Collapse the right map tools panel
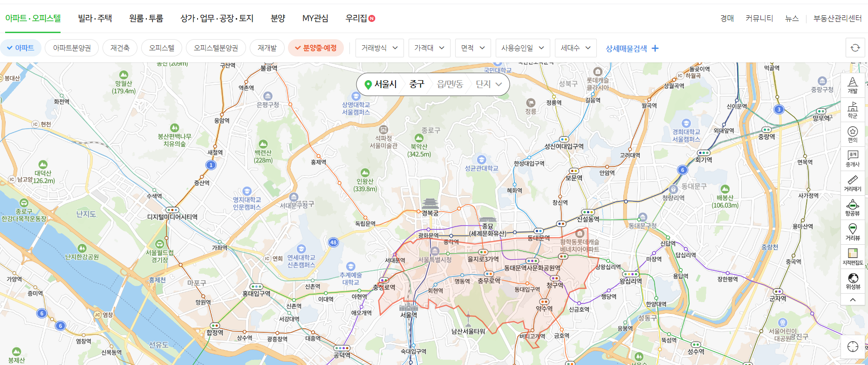This screenshot has height=365, width=868. (853, 300)
